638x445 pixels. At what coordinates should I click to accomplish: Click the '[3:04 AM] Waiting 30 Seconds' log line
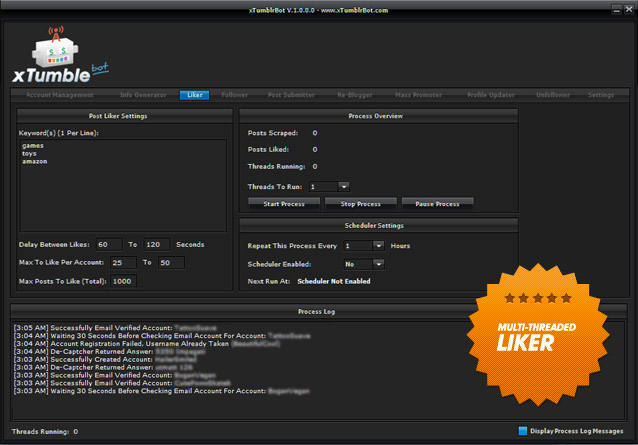click(162, 336)
